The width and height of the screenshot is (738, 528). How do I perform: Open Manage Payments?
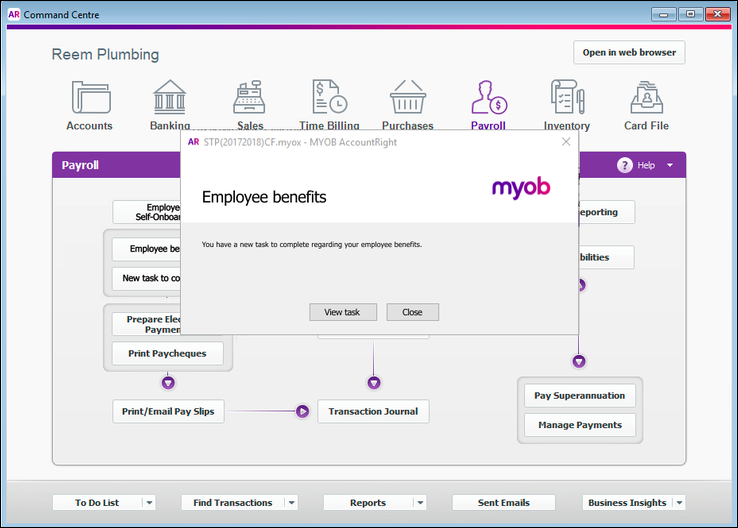pyautogui.click(x=579, y=425)
